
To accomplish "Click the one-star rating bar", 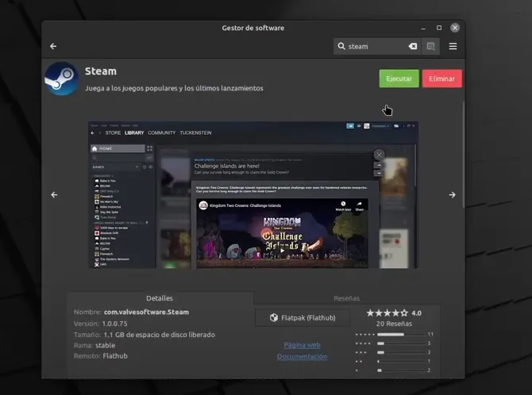I will [x=401, y=370].
